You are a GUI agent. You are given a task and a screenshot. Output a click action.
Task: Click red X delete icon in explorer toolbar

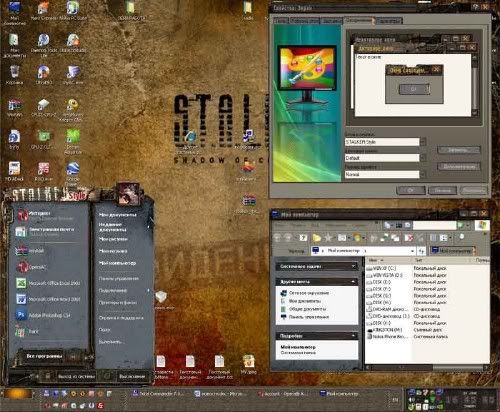click(x=409, y=238)
